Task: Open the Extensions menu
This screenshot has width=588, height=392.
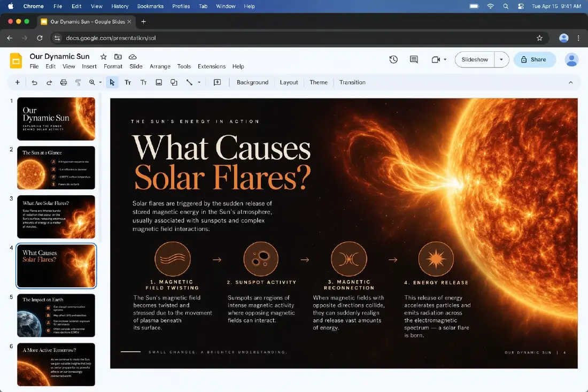Action: (212, 66)
